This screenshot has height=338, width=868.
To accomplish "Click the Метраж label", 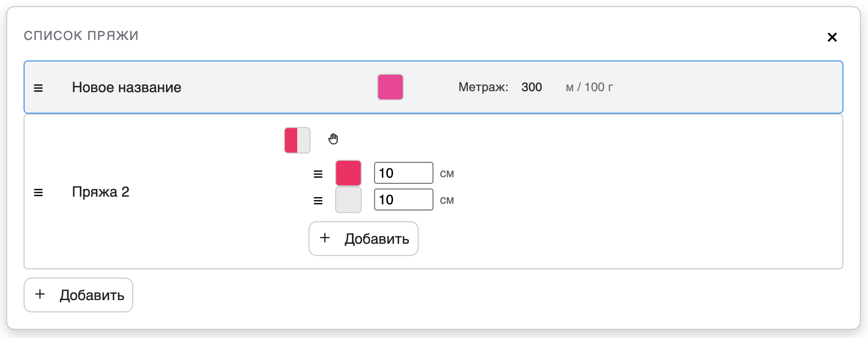I will (483, 87).
